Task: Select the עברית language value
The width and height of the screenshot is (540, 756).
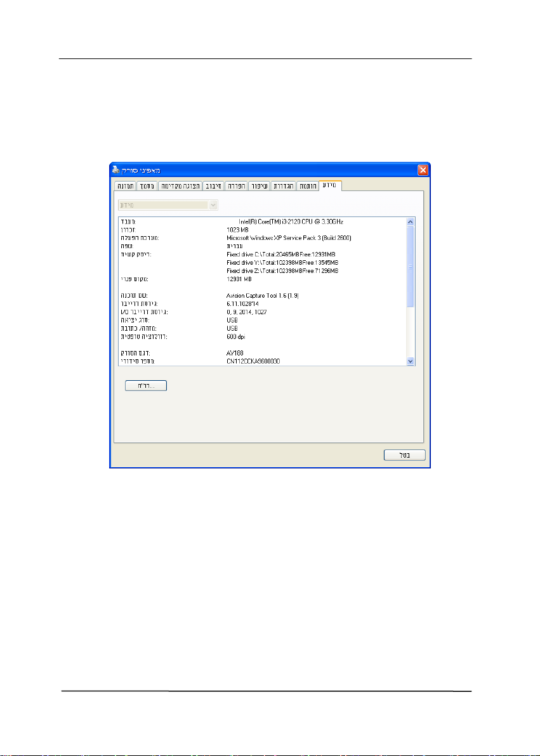Action: (x=235, y=246)
